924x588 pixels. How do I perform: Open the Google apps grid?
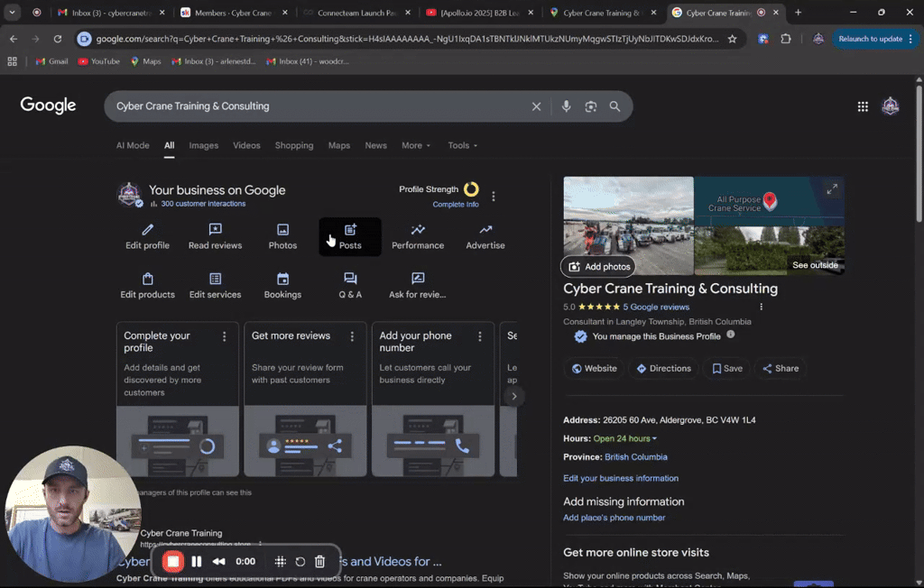[x=863, y=106]
